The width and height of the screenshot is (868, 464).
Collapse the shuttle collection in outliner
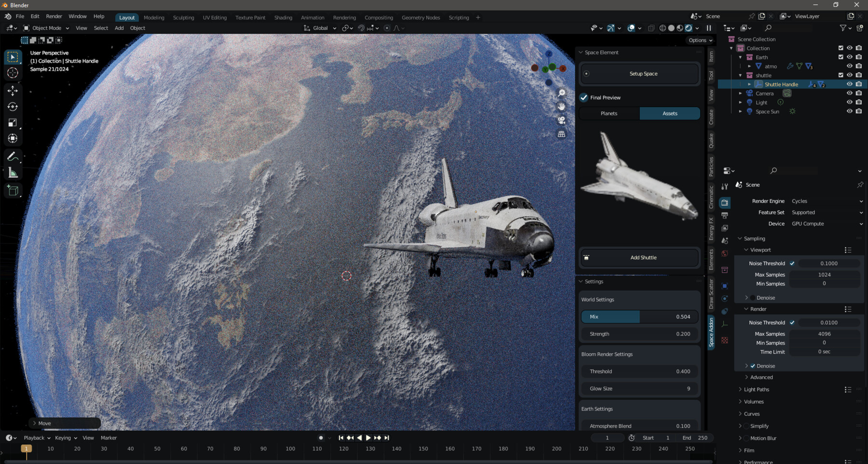click(740, 75)
